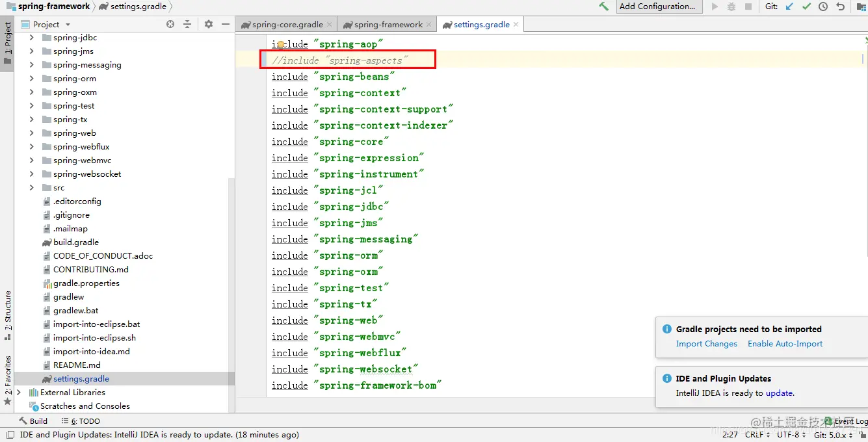Open the Build tool window

34,421
